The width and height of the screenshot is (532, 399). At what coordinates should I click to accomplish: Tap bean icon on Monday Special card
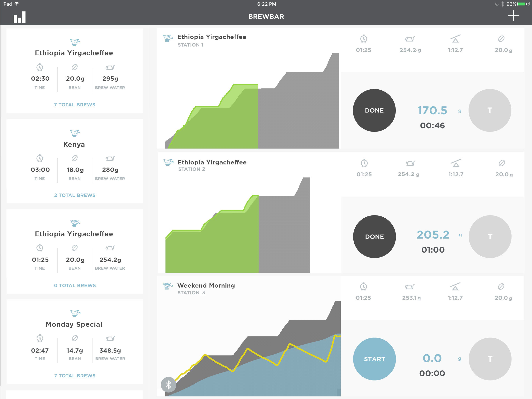(75, 338)
